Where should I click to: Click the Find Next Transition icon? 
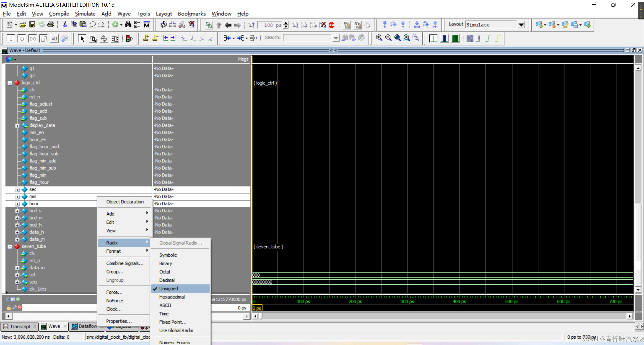[x=173, y=38]
